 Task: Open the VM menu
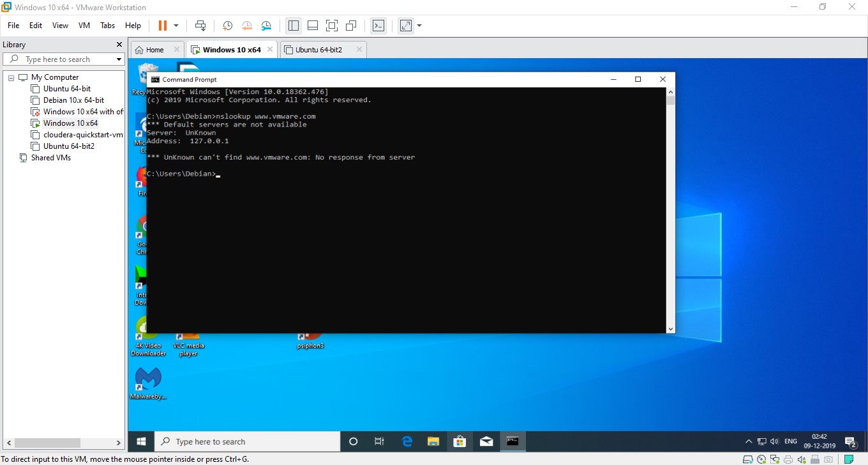click(84, 26)
